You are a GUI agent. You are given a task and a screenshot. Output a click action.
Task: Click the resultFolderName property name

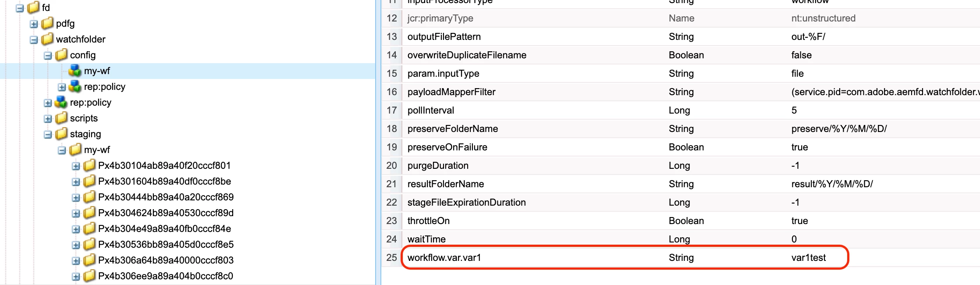pos(446,184)
